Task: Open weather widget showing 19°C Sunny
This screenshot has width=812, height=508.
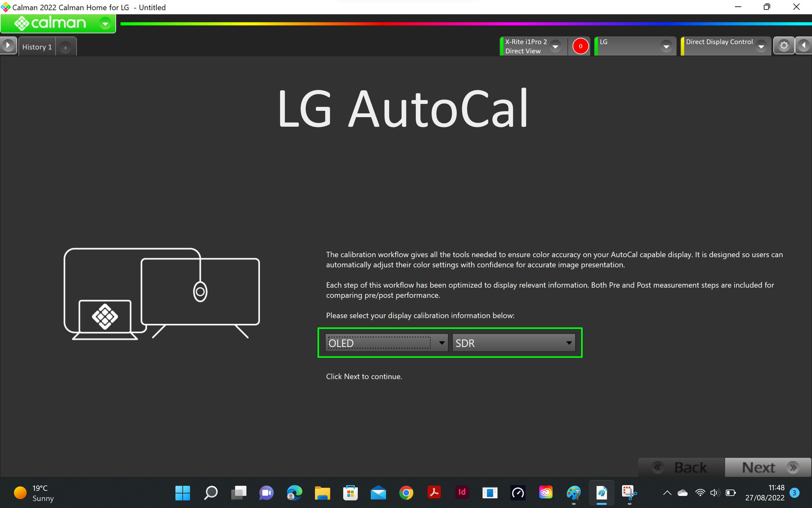Action: click(34, 493)
